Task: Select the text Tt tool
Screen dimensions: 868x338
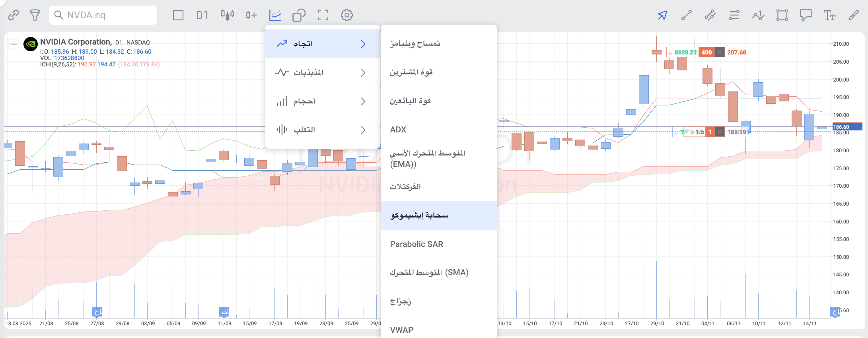Action: click(830, 15)
